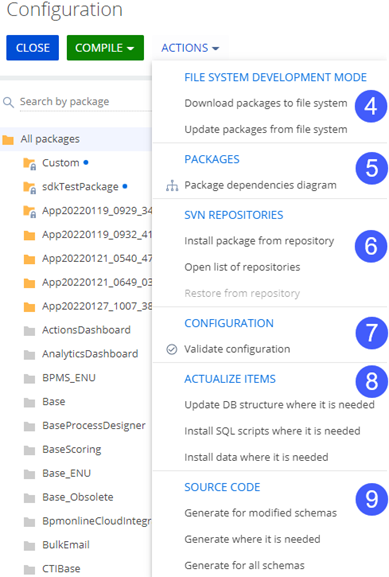389x577 pixels.
Task: Click the search magnifier icon
Action: click(x=8, y=102)
